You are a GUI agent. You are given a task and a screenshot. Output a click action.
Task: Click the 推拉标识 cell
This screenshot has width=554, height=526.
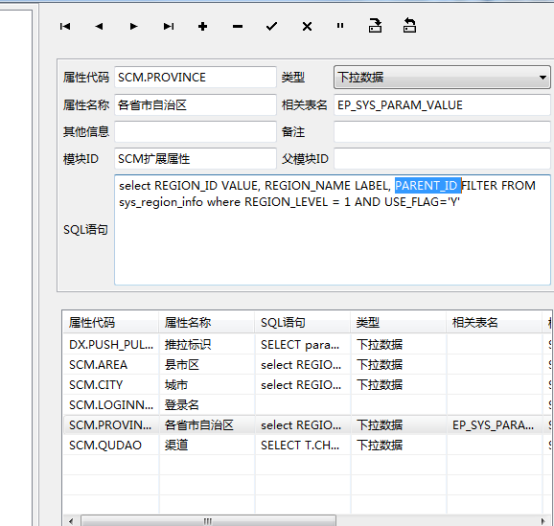[207, 344]
